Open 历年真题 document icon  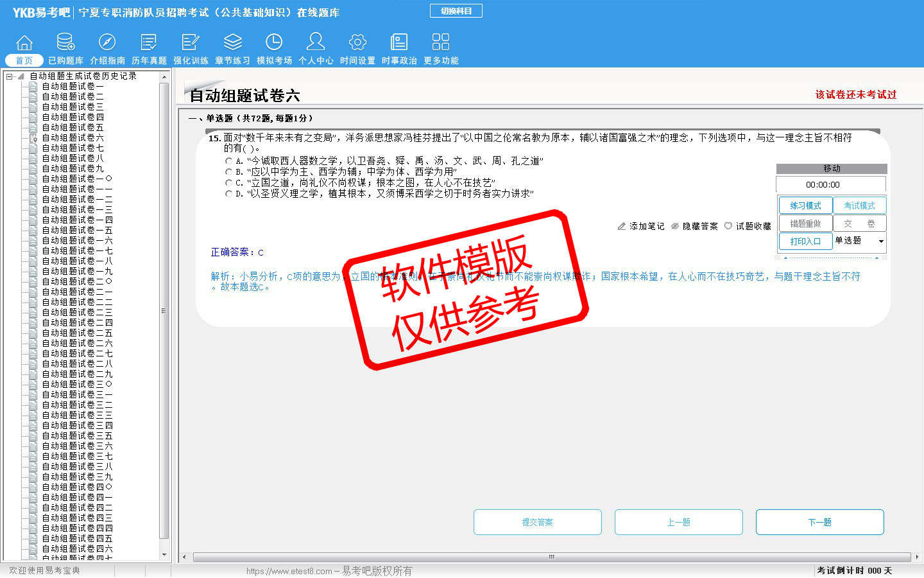tap(149, 42)
